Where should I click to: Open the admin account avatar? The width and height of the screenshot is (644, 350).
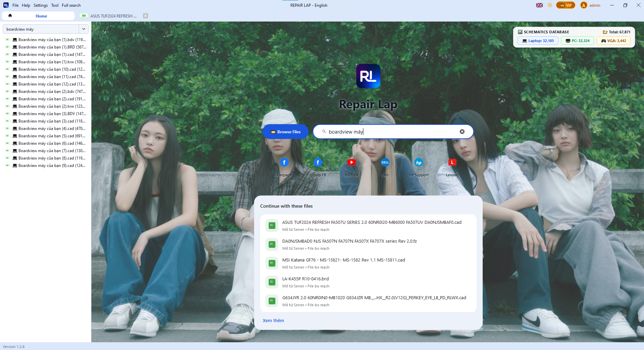click(x=584, y=5)
